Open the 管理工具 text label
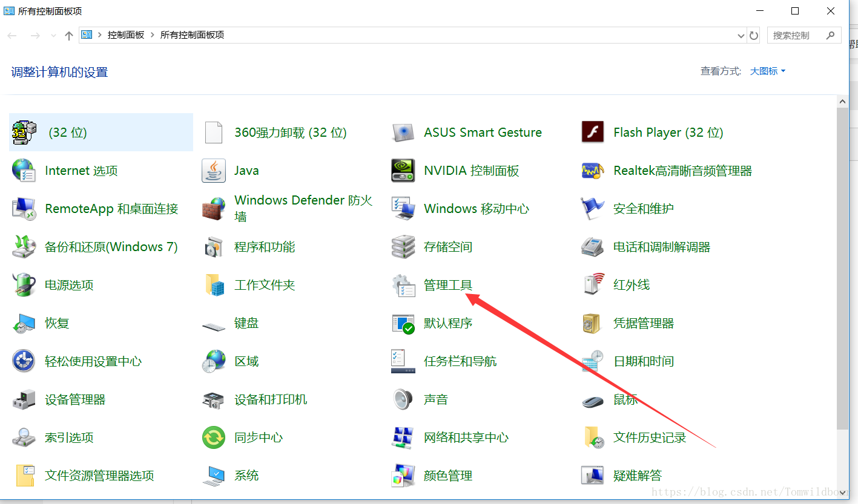Image resolution: width=858 pixels, height=504 pixels. [x=448, y=285]
